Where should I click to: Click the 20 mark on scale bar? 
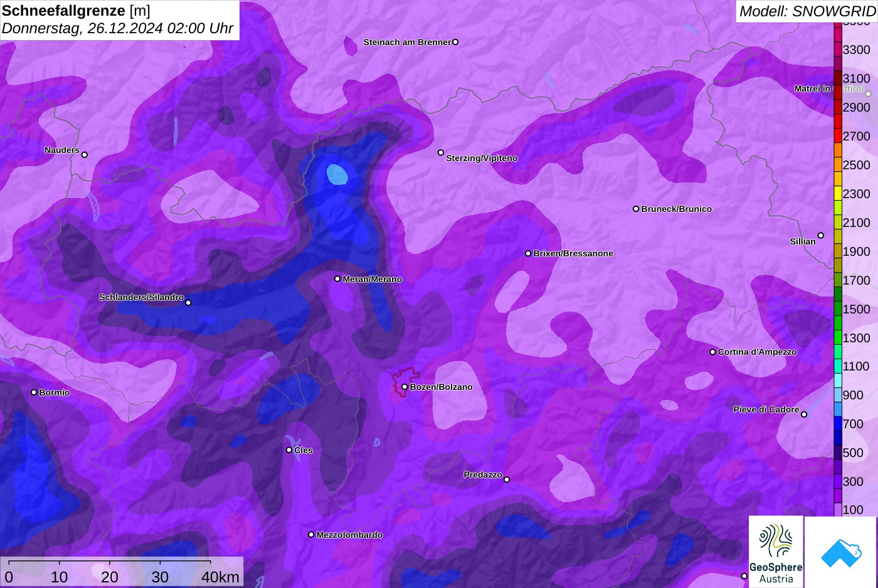pyautogui.click(x=110, y=577)
